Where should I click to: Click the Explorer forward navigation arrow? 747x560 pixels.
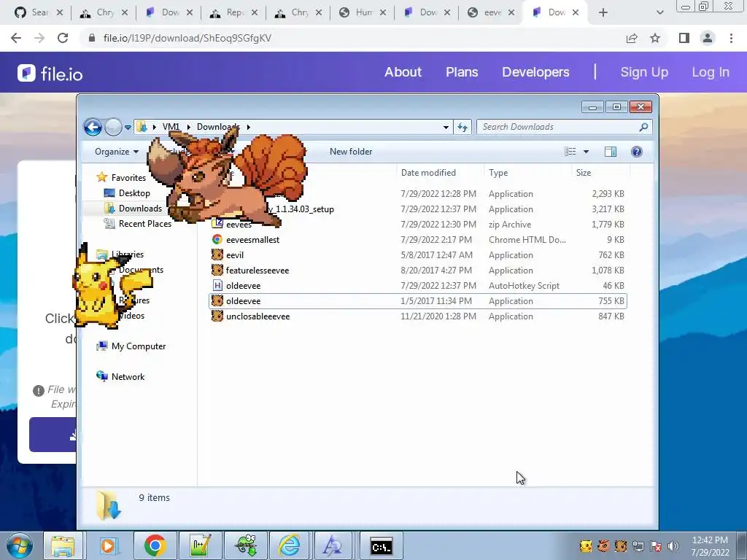(113, 127)
